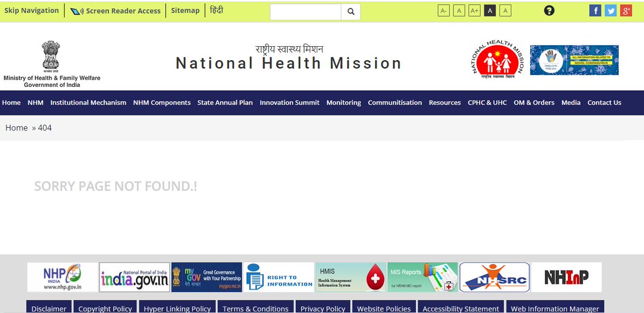Open the Resources menu

[x=445, y=103]
